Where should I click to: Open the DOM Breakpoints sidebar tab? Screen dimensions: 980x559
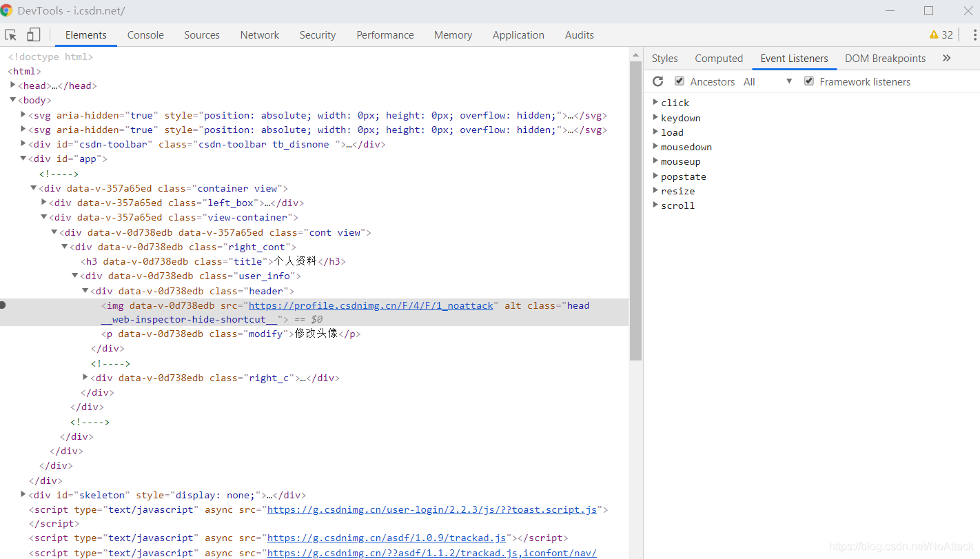(x=886, y=59)
